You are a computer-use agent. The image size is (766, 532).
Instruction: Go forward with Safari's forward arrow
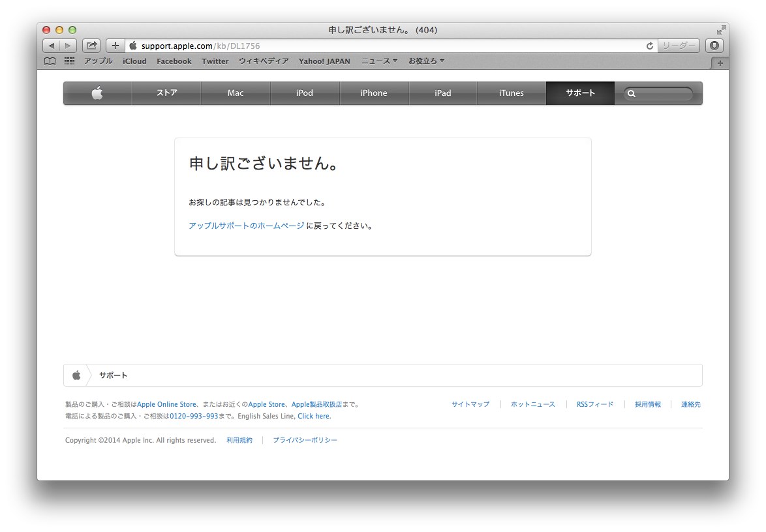pyautogui.click(x=68, y=46)
